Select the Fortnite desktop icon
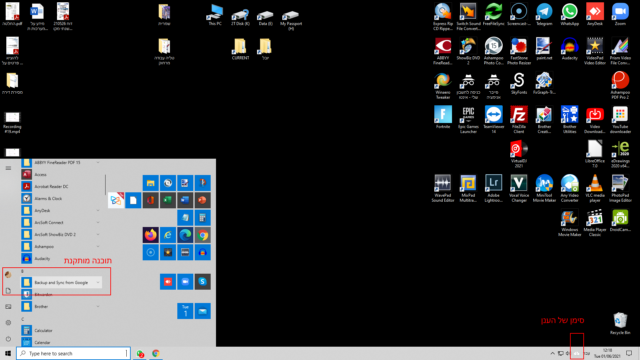Image resolution: width=640 pixels, height=360 pixels. click(443, 117)
